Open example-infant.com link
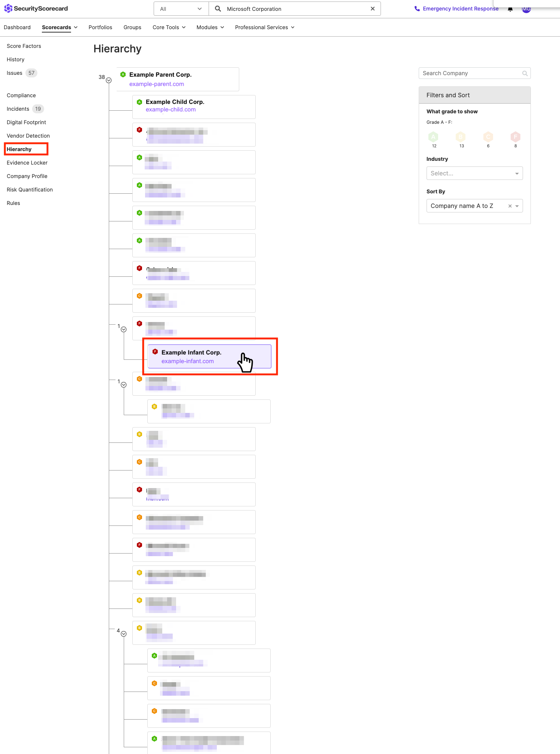 pos(188,361)
